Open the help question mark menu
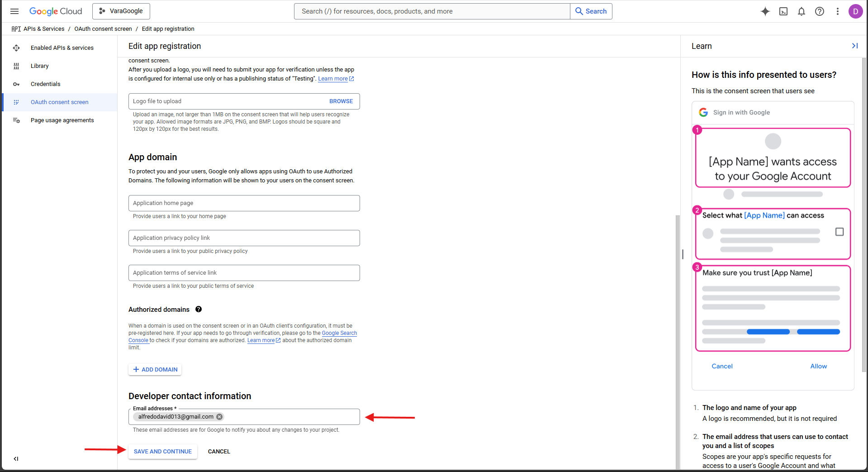The width and height of the screenshot is (868, 472). (820, 11)
